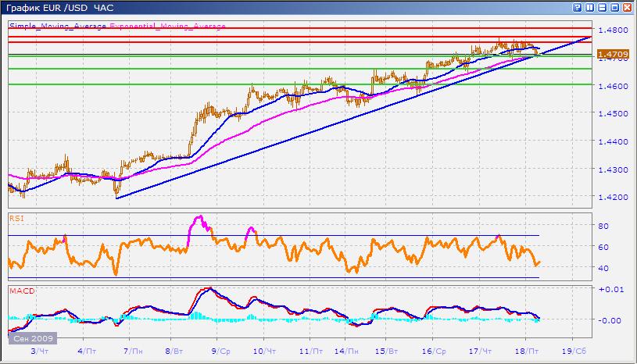Click the RSI 80 level axis label
This screenshot has width=637, height=364.
pyautogui.click(x=603, y=227)
